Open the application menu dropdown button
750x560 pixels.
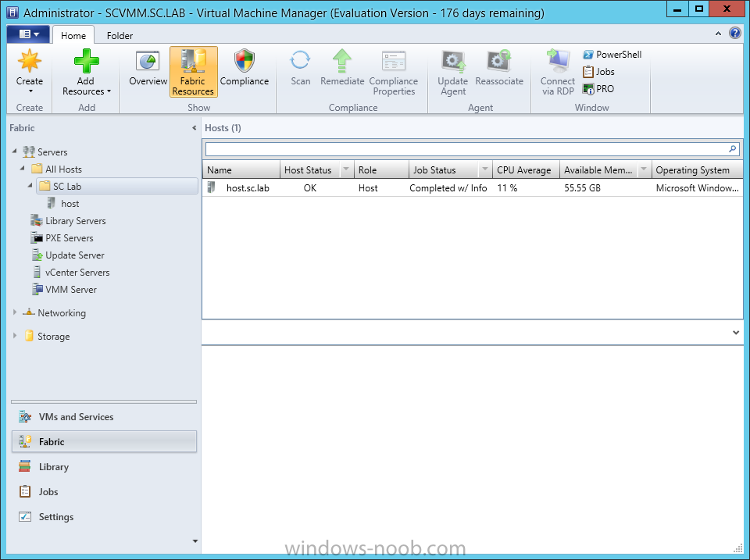tap(28, 34)
